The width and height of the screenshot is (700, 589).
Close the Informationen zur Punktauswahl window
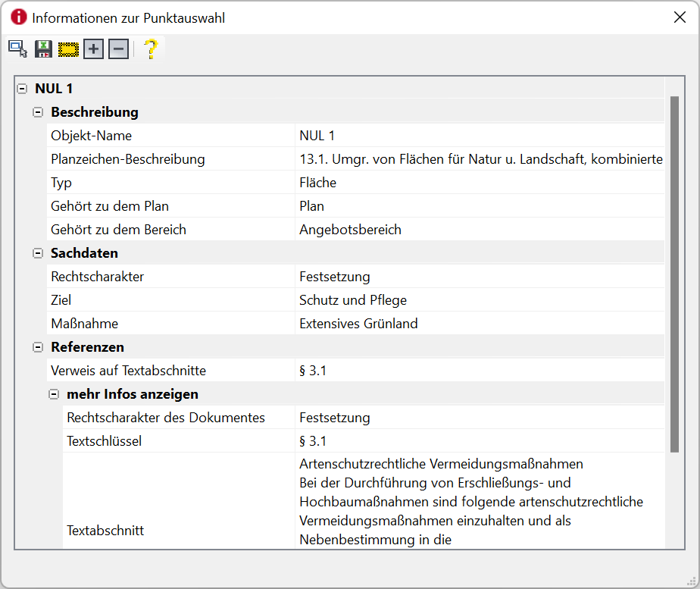point(680,17)
